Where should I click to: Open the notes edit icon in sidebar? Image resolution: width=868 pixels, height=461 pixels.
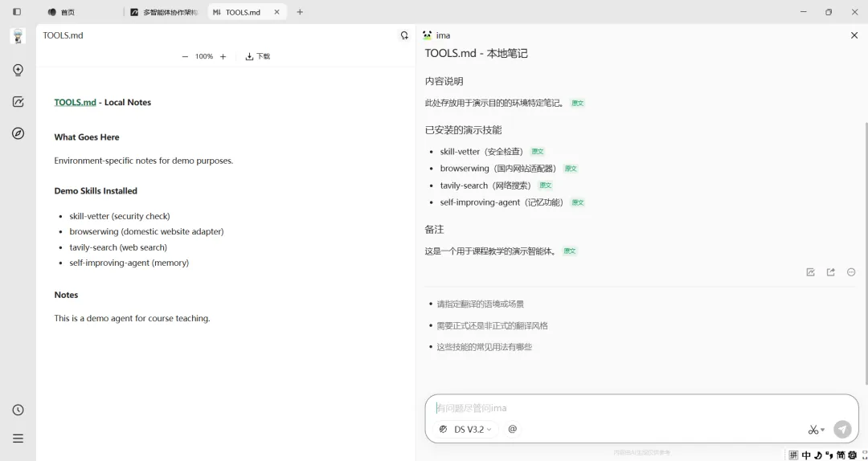pos(18,102)
